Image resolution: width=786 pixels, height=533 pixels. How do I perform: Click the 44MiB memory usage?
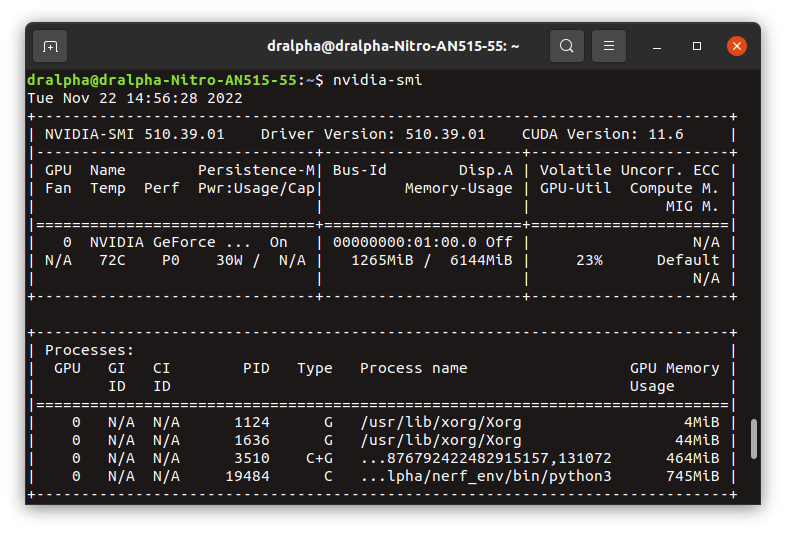pyautogui.click(x=697, y=441)
